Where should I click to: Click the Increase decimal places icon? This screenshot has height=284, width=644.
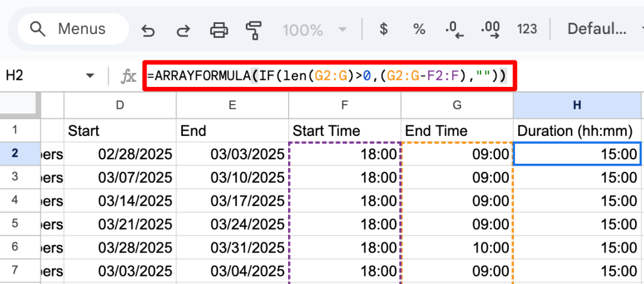coord(490,30)
